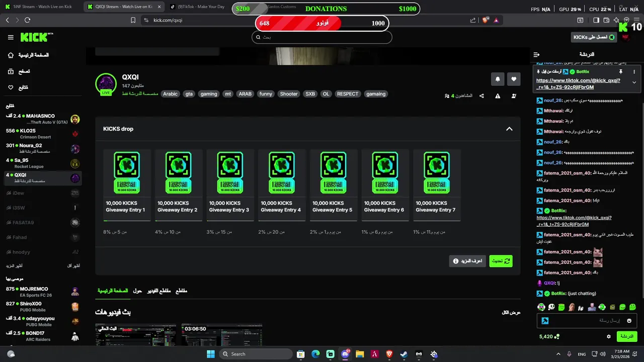Image resolution: width=644 pixels, height=362 pixels.
Task: Click the pin icon on pinned message
Action: pos(621,72)
